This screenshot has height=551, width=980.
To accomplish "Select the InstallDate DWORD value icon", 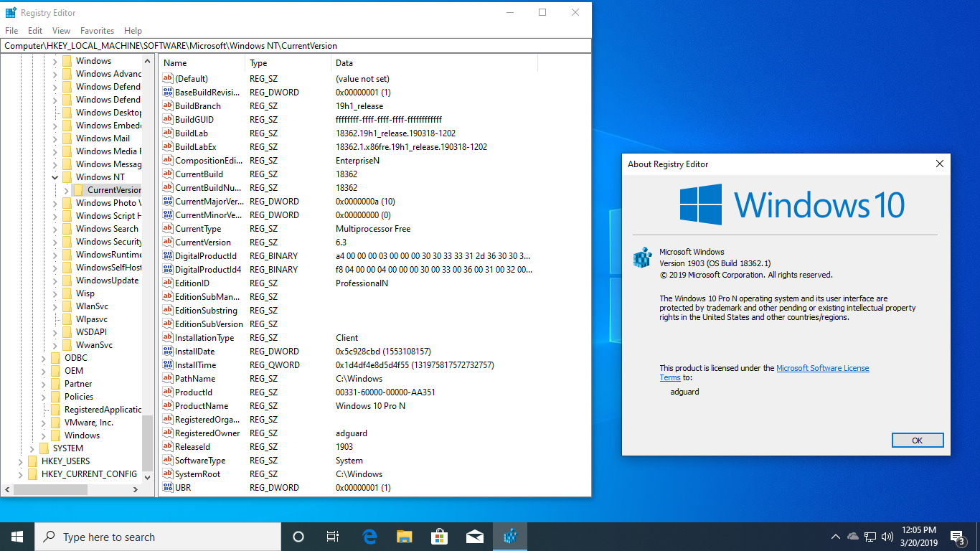I will [168, 352].
